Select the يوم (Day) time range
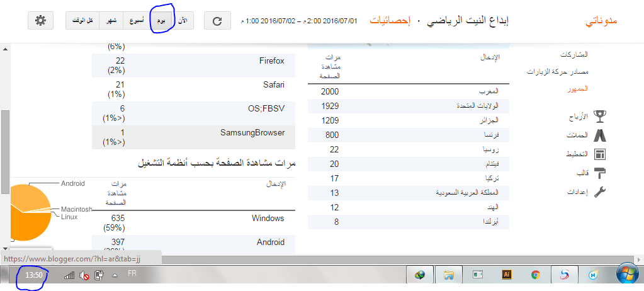644x291 pixels. pyautogui.click(x=162, y=21)
